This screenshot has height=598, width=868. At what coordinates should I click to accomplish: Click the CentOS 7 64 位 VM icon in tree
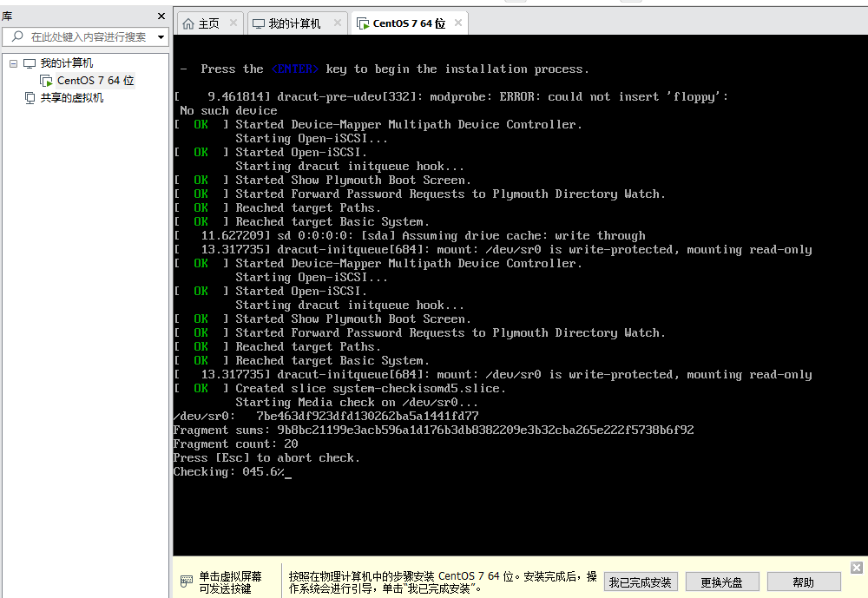tap(47, 81)
